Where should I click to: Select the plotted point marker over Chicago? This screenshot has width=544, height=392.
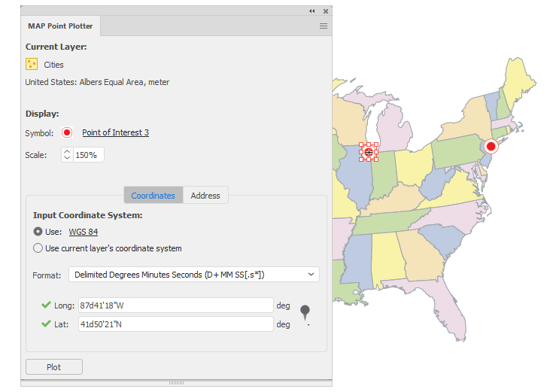pyautogui.click(x=369, y=152)
